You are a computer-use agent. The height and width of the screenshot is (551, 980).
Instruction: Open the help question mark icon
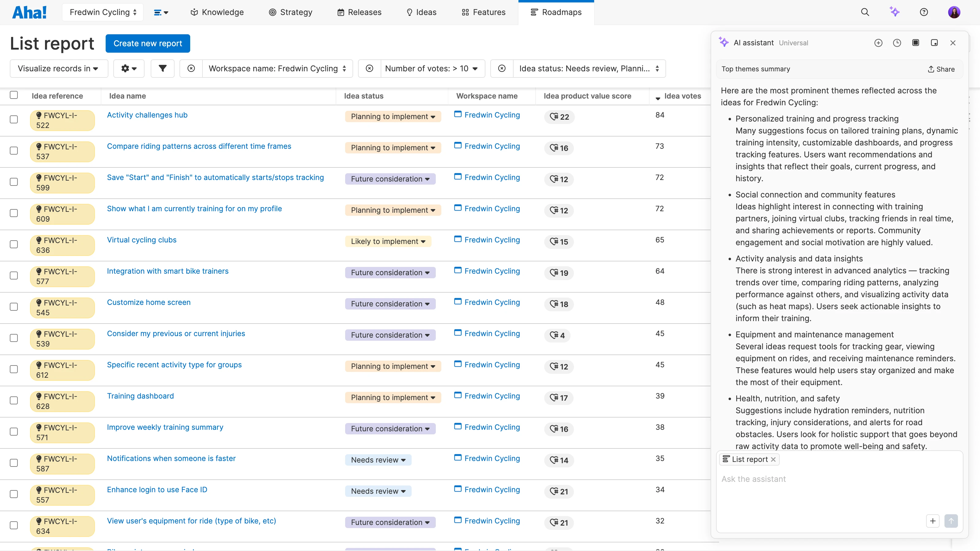tap(925, 12)
